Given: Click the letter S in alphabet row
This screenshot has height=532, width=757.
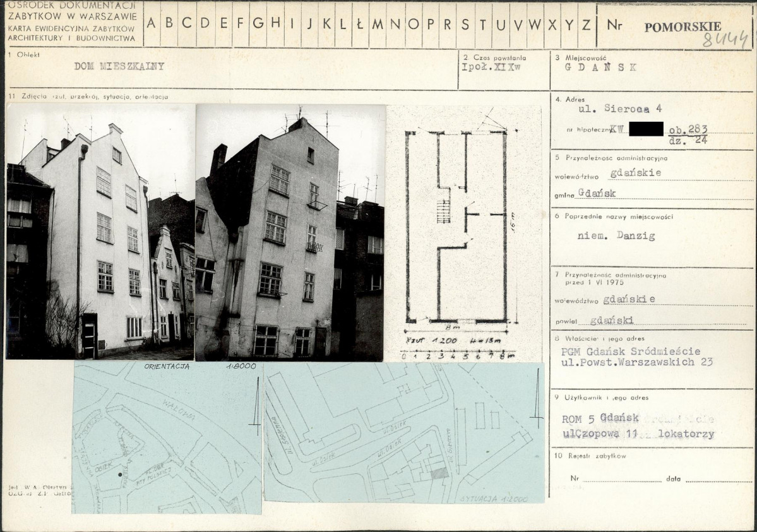Looking at the screenshot, I should tap(465, 23).
